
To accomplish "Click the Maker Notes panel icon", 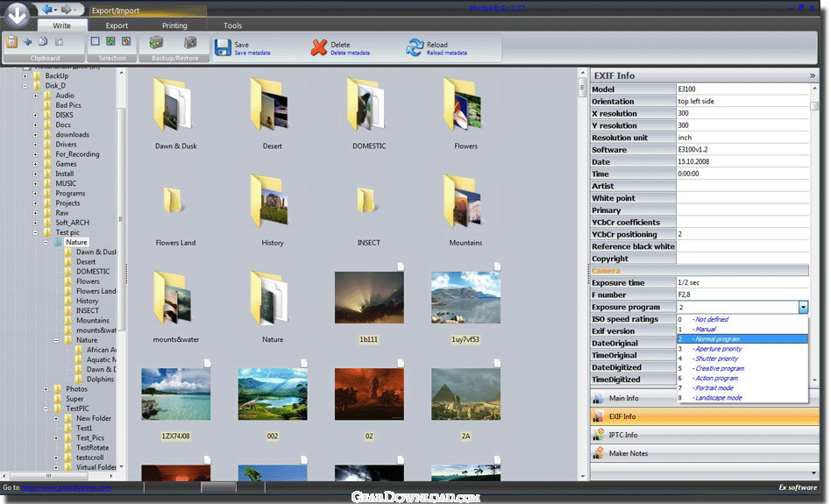I will click(x=599, y=453).
